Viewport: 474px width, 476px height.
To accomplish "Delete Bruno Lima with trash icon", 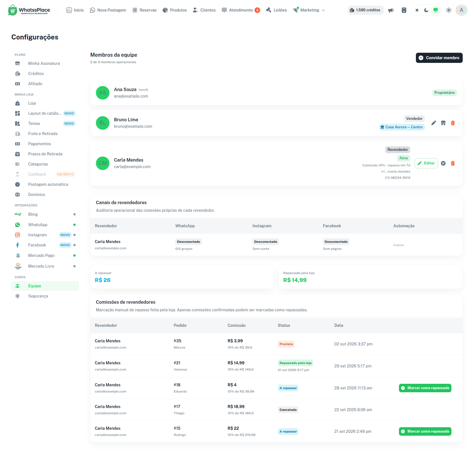I will coord(453,123).
